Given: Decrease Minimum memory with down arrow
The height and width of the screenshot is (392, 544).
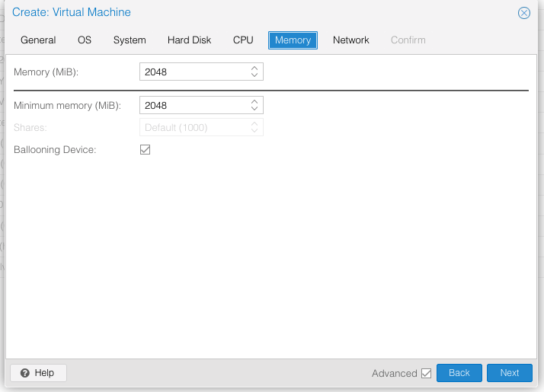Looking at the screenshot, I should [x=254, y=108].
